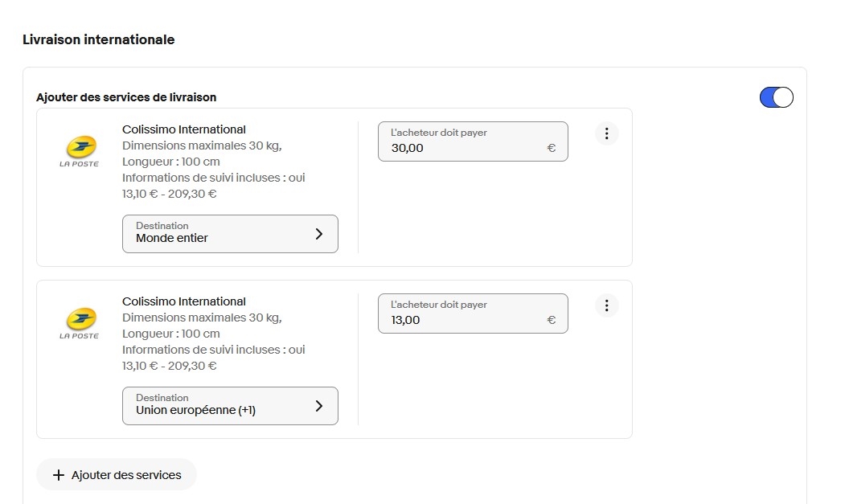
Task: Toggle off Ajouter des services de livraison switch
Action: pyautogui.click(x=776, y=97)
